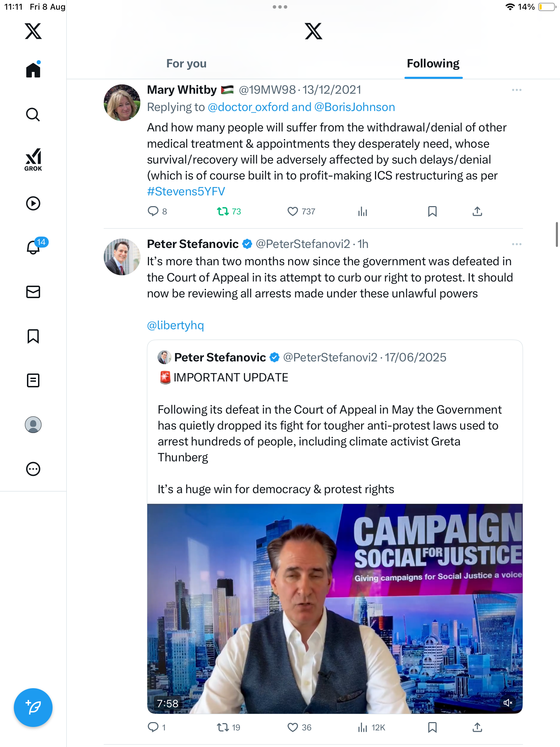Tap the compose post button
Image resolution: width=560 pixels, height=747 pixels.
point(33,708)
